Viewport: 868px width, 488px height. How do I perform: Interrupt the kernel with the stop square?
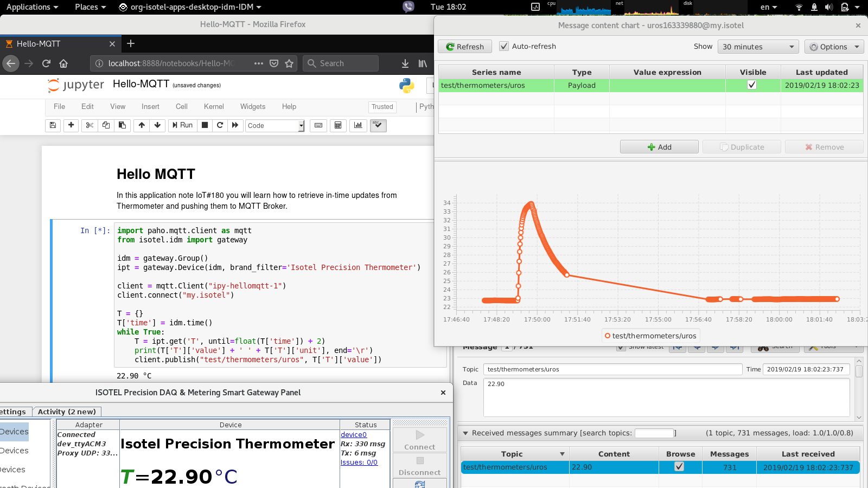click(x=205, y=125)
